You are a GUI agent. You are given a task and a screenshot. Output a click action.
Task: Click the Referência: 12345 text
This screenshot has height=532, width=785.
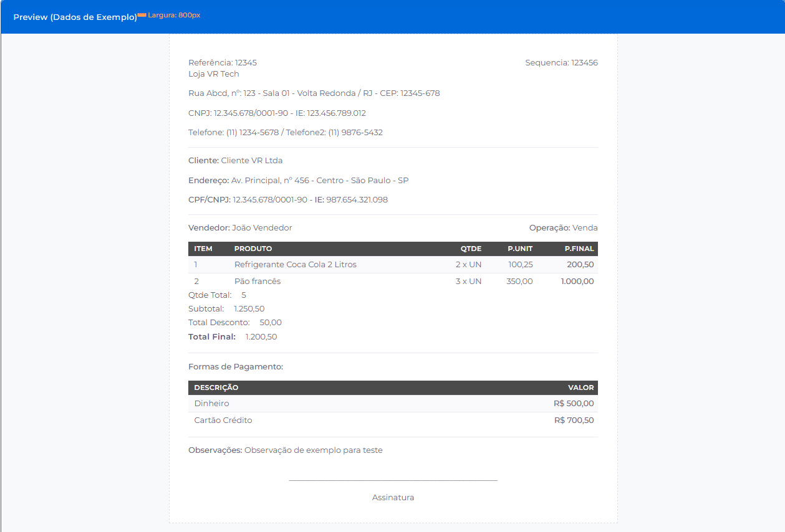coord(223,63)
